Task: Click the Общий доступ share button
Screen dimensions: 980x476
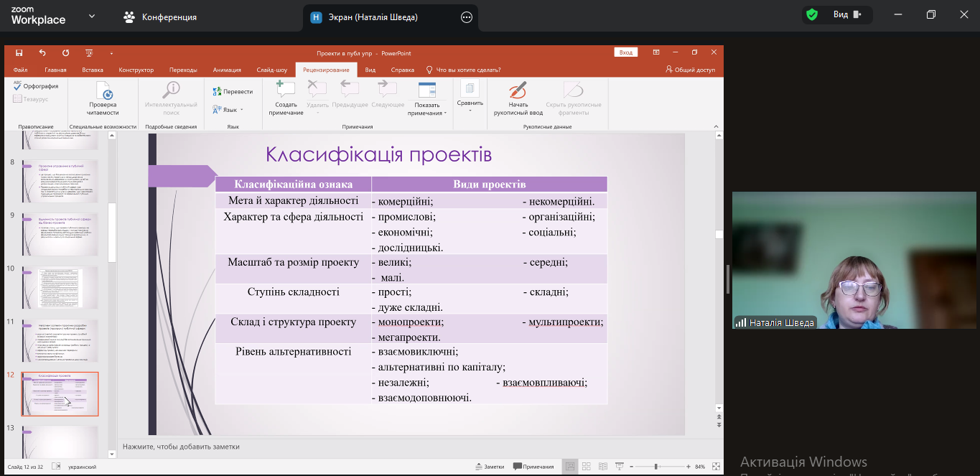Action: [x=690, y=70]
